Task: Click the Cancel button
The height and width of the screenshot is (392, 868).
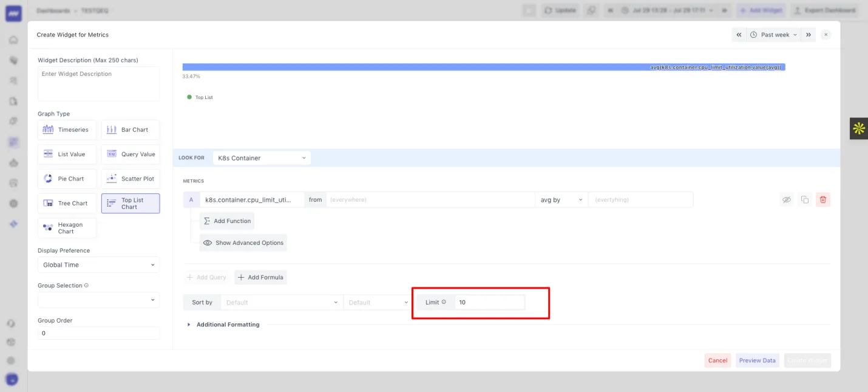Action: 717,360
